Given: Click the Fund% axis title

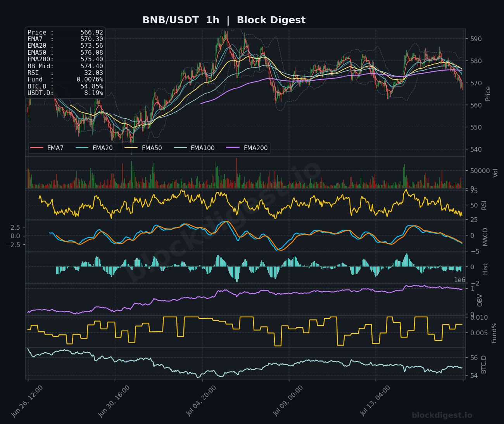Looking at the screenshot, I should pyautogui.click(x=494, y=332).
